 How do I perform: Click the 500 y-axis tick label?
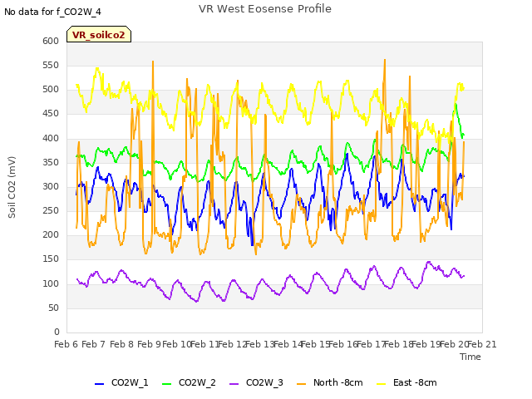coord(51,90)
